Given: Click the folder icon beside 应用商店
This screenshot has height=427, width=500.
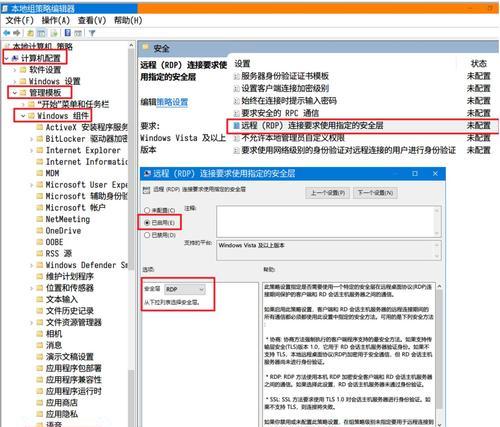Looking at the screenshot, I should (40, 403).
